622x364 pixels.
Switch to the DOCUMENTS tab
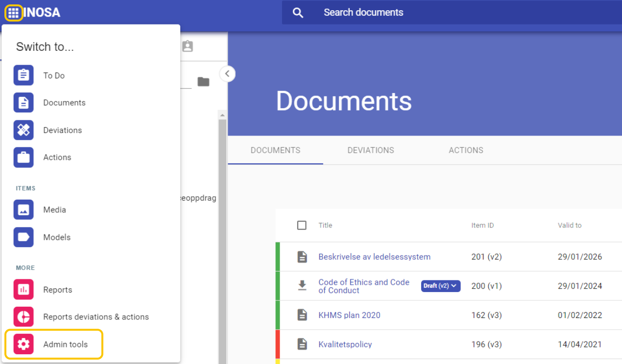pos(275,150)
